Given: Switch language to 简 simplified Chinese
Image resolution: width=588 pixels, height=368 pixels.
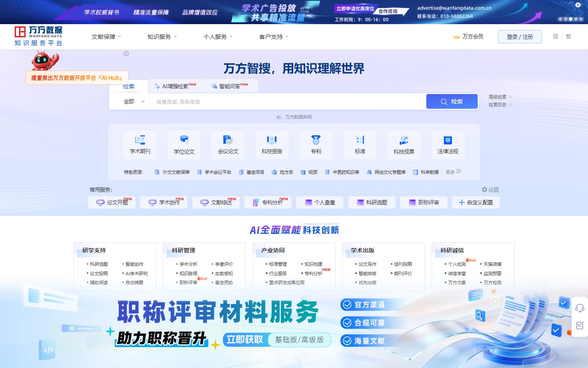Looking at the screenshot, I should [556, 37].
